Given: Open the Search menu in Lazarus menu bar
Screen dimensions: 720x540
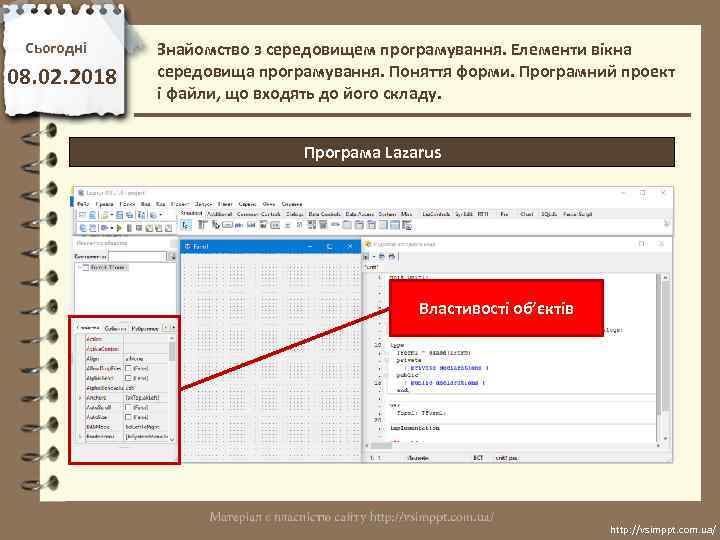Looking at the screenshot, I should pyautogui.click(x=127, y=204).
